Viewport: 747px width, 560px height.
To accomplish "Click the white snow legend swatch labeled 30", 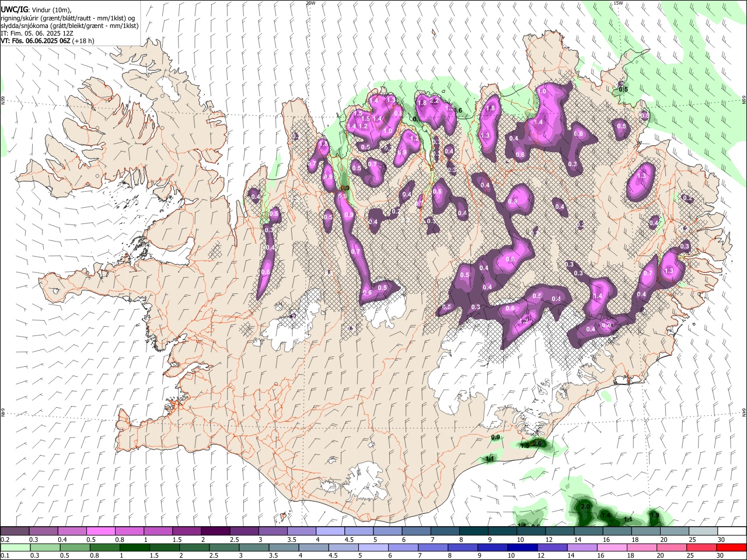I will pyautogui.click(x=732, y=531).
